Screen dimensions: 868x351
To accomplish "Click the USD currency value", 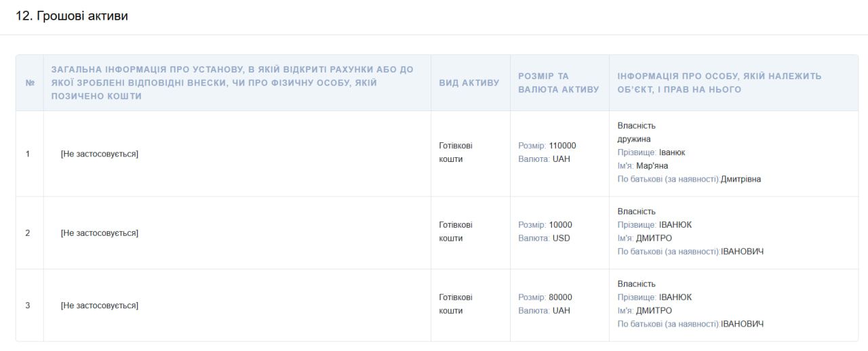I will click(x=561, y=239).
